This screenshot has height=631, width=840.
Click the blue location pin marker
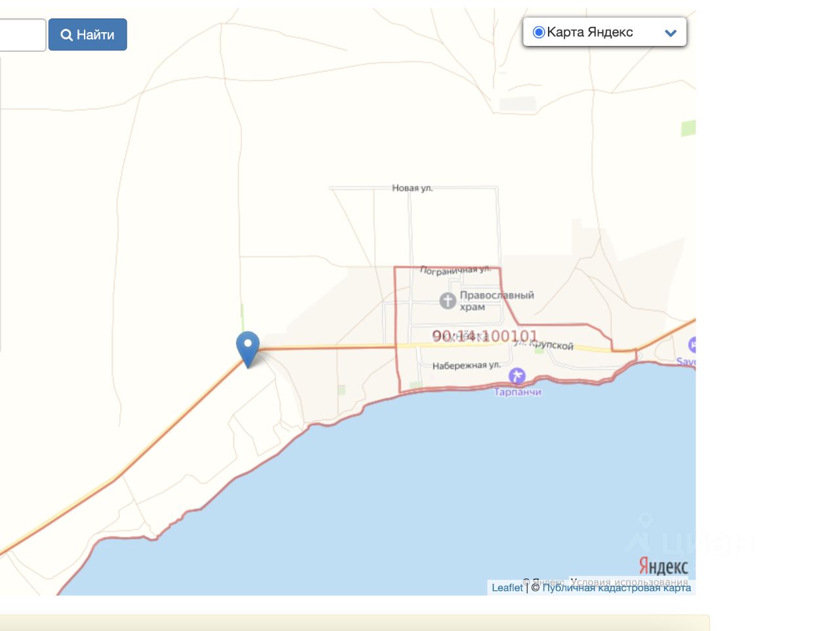pyautogui.click(x=248, y=349)
